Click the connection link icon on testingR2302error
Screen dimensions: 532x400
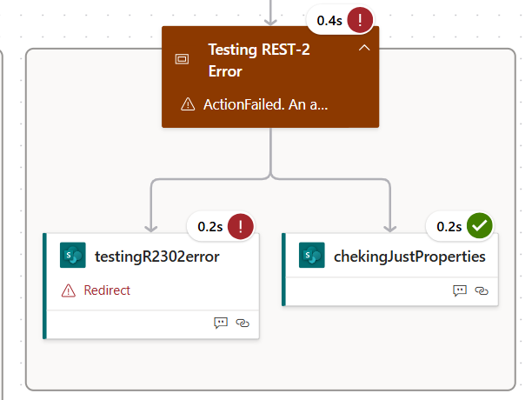(243, 323)
